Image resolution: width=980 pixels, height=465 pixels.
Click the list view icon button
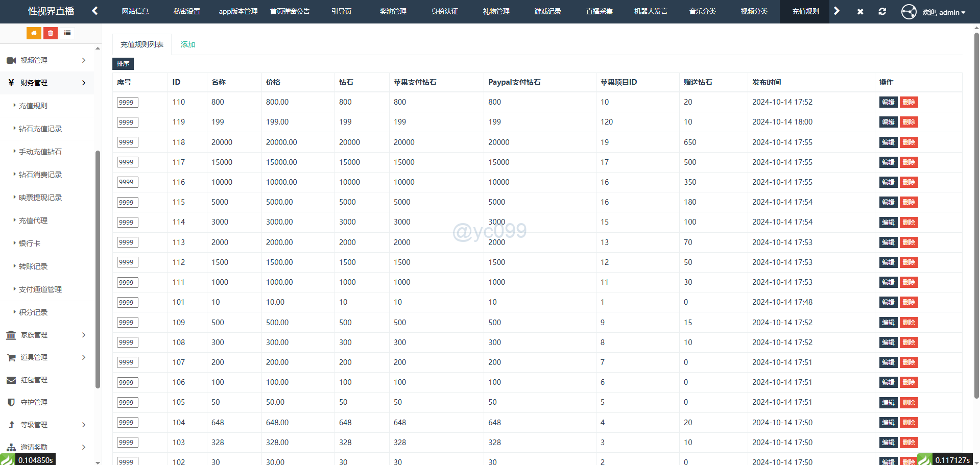[x=67, y=33]
